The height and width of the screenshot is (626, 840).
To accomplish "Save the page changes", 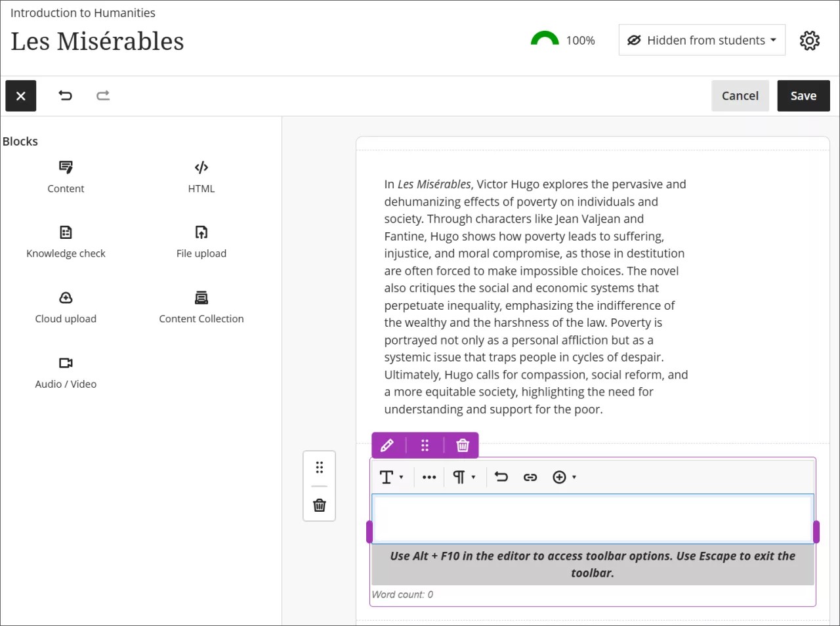I will pos(803,95).
